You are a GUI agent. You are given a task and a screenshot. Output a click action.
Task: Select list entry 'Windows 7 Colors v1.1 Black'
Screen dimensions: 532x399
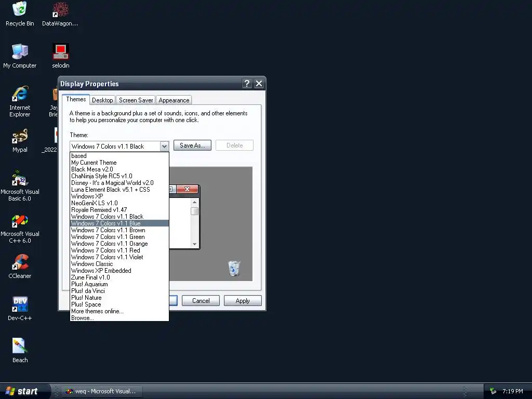point(119,217)
